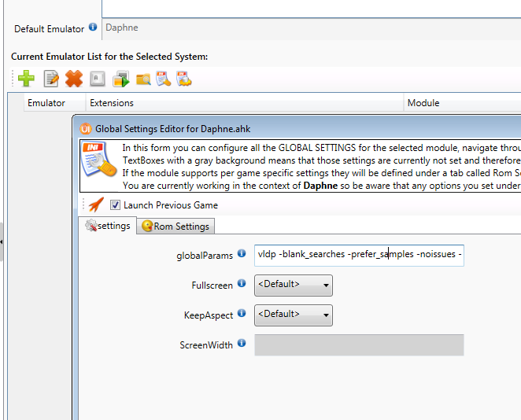Click the Module column header
Image resolution: width=521 pixels, height=420 pixels.
(463, 103)
